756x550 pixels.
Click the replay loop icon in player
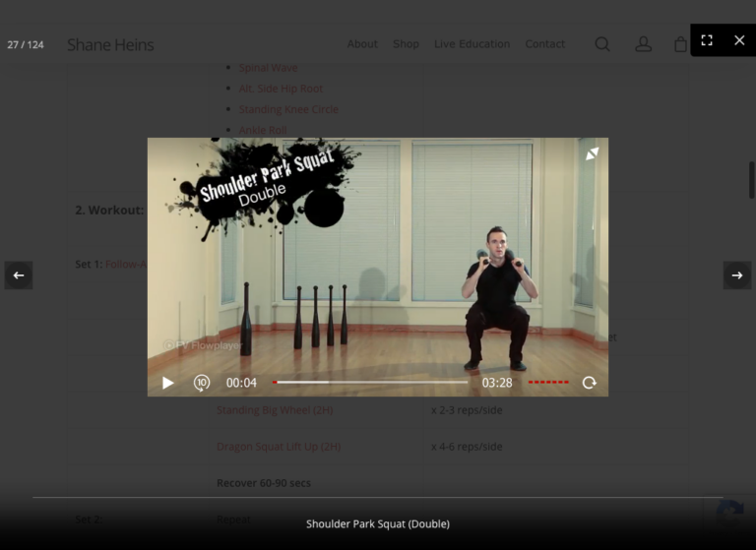click(x=590, y=383)
